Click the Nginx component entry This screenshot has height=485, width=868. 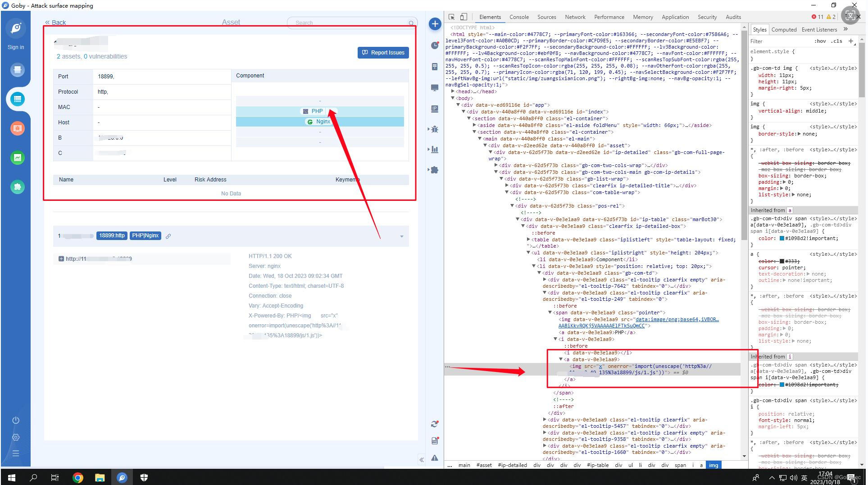click(319, 122)
